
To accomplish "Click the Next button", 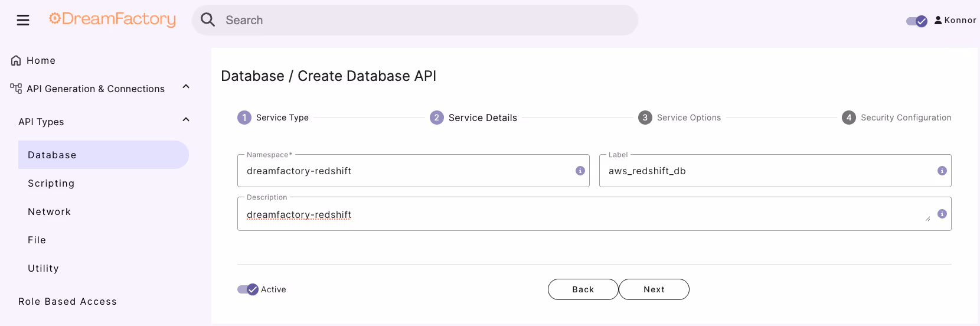I will tap(654, 289).
